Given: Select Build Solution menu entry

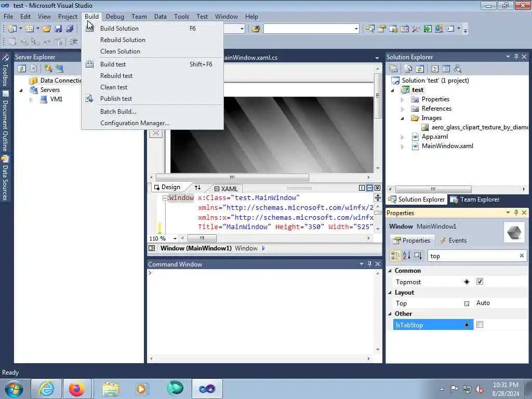Looking at the screenshot, I should [x=152, y=29].
